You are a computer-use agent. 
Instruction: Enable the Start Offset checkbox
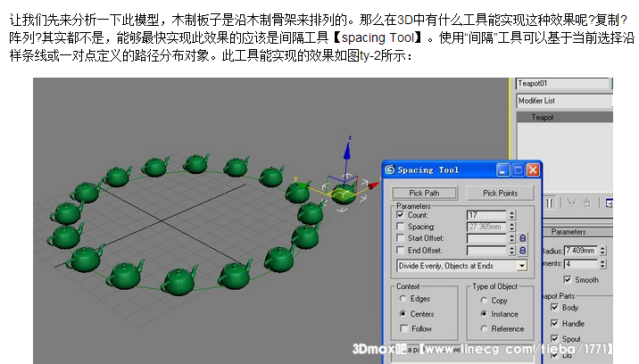coord(401,238)
